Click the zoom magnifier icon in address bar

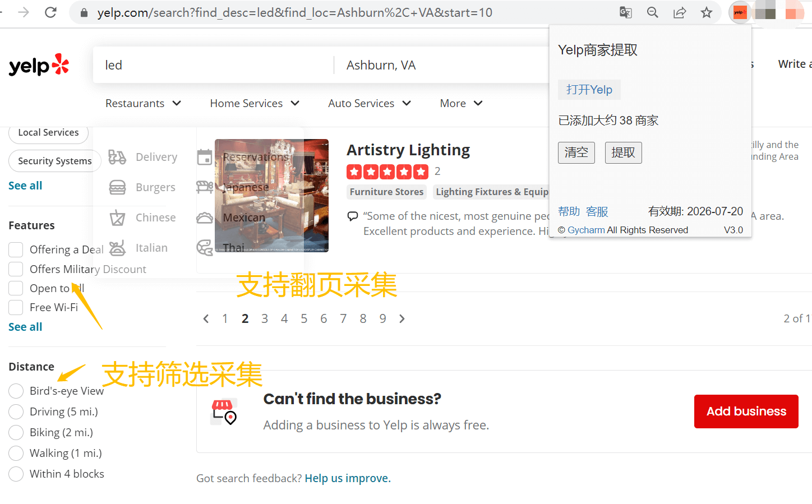[x=653, y=12]
